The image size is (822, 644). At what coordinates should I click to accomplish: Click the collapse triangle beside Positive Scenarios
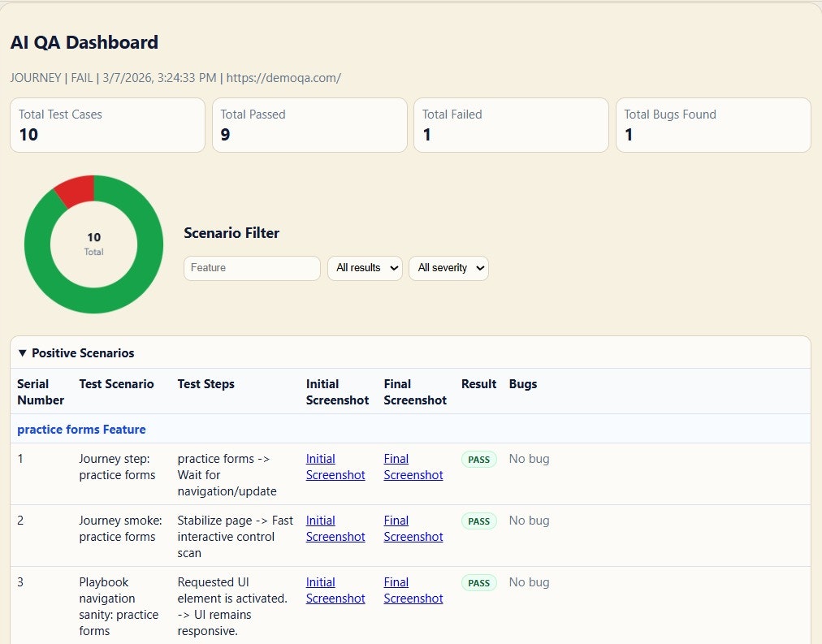click(21, 352)
